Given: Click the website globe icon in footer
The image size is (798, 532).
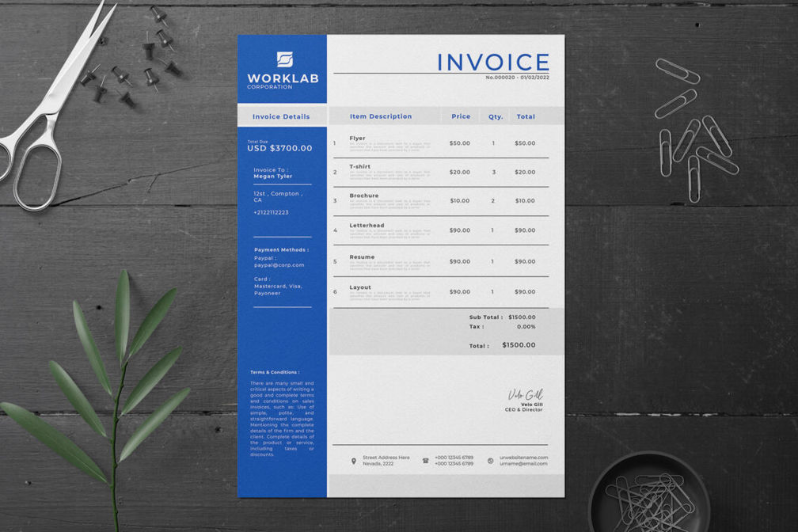Looking at the screenshot, I should pos(490,461).
